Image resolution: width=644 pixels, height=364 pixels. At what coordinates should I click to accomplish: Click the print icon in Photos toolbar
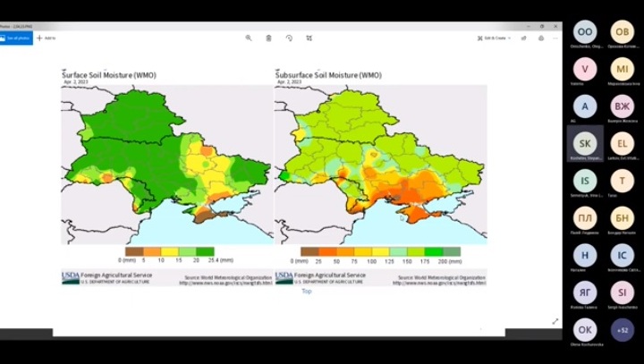click(x=541, y=38)
